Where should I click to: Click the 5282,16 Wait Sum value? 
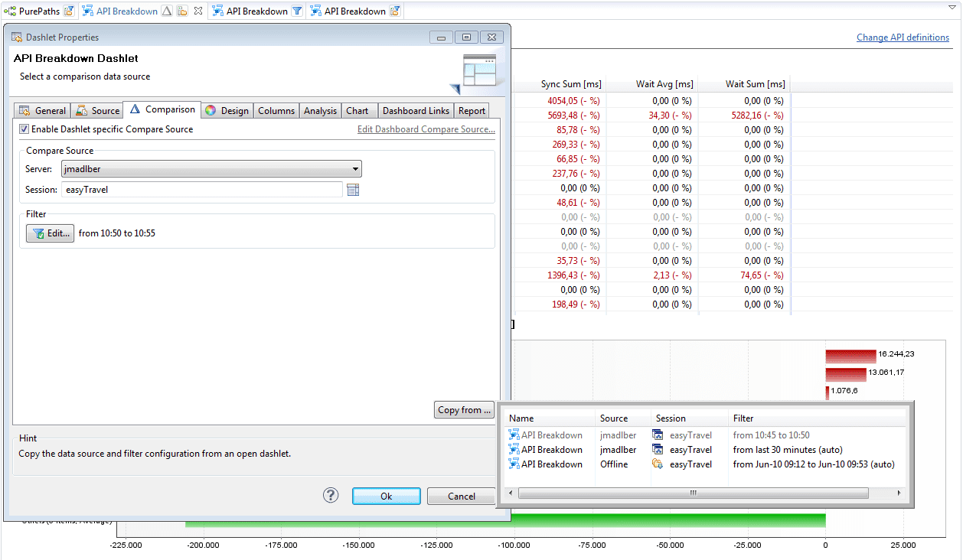point(757,116)
